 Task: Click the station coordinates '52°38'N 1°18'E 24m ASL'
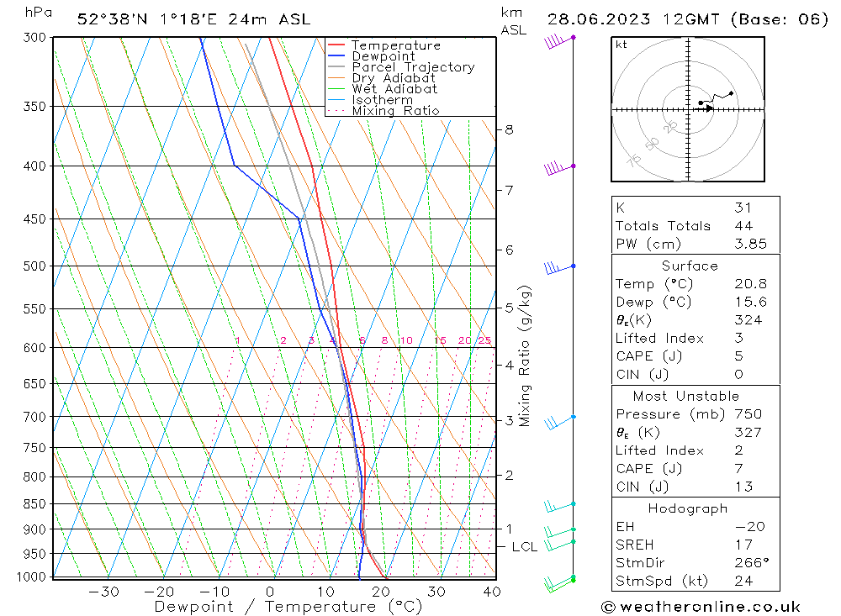point(193,19)
